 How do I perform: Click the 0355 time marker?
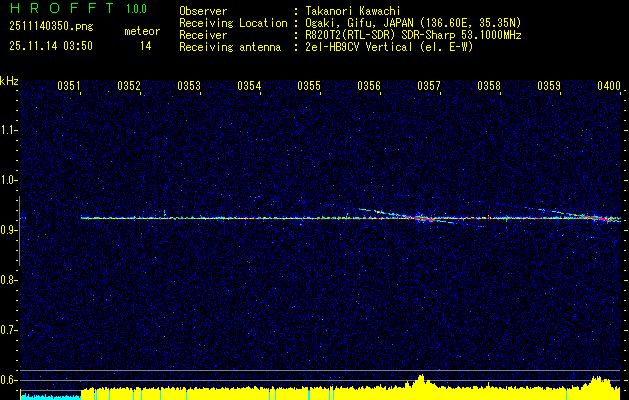(x=309, y=85)
